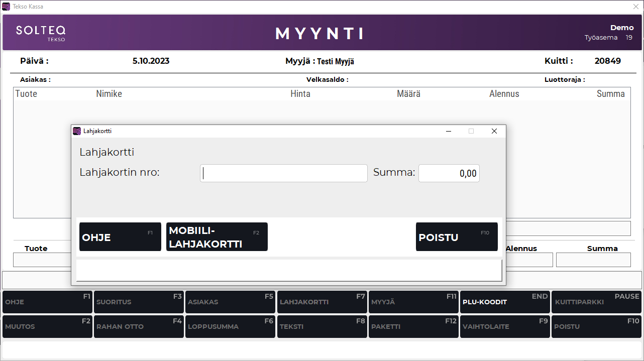Select VAIHTOLAITE from the bottom bar
The height and width of the screenshot is (361, 644).
coord(504,326)
